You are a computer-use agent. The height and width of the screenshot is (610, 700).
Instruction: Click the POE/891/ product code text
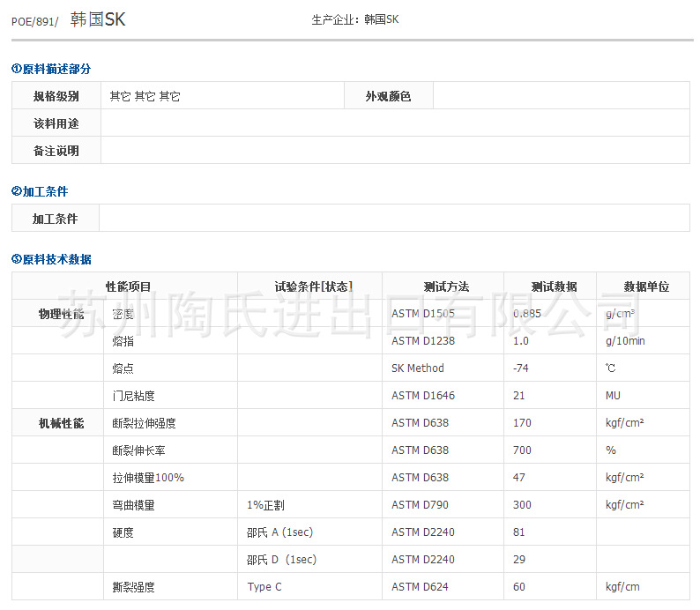click(34, 21)
